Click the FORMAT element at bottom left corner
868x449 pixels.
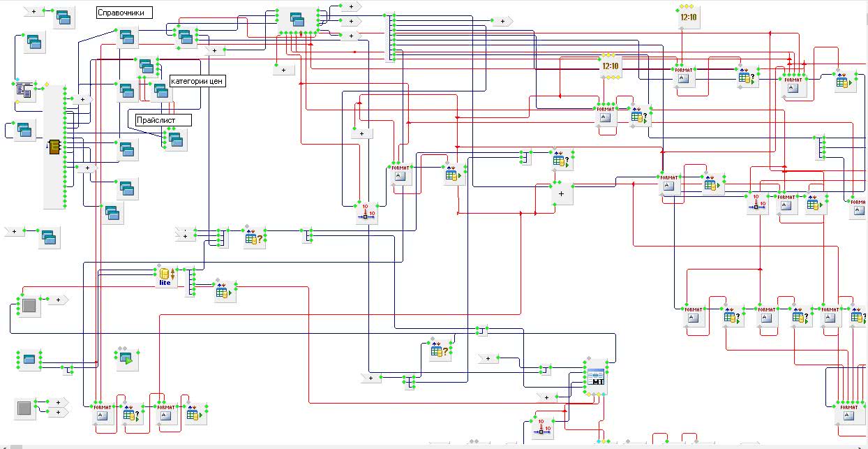[x=103, y=414]
